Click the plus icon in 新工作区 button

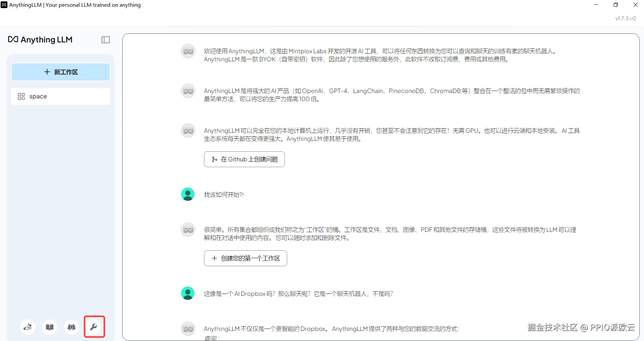click(47, 72)
